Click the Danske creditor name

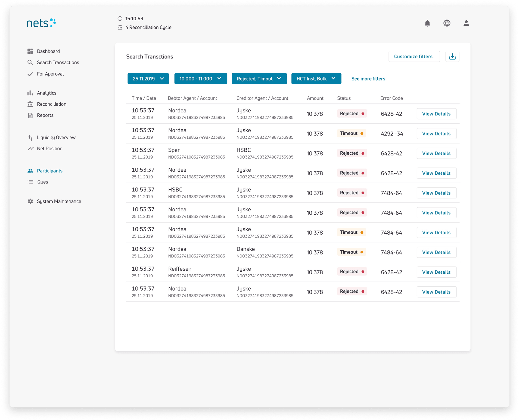245,249
